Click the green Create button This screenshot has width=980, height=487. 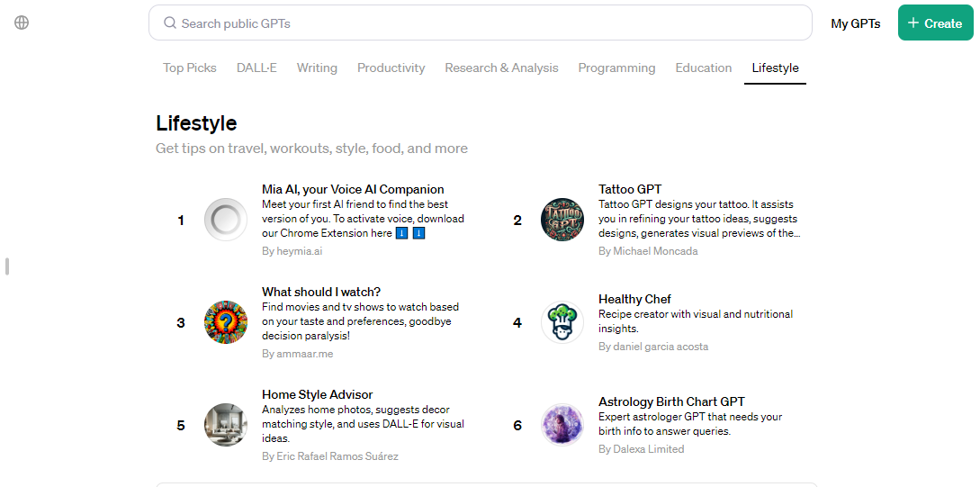pyautogui.click(x=935, y=23)
